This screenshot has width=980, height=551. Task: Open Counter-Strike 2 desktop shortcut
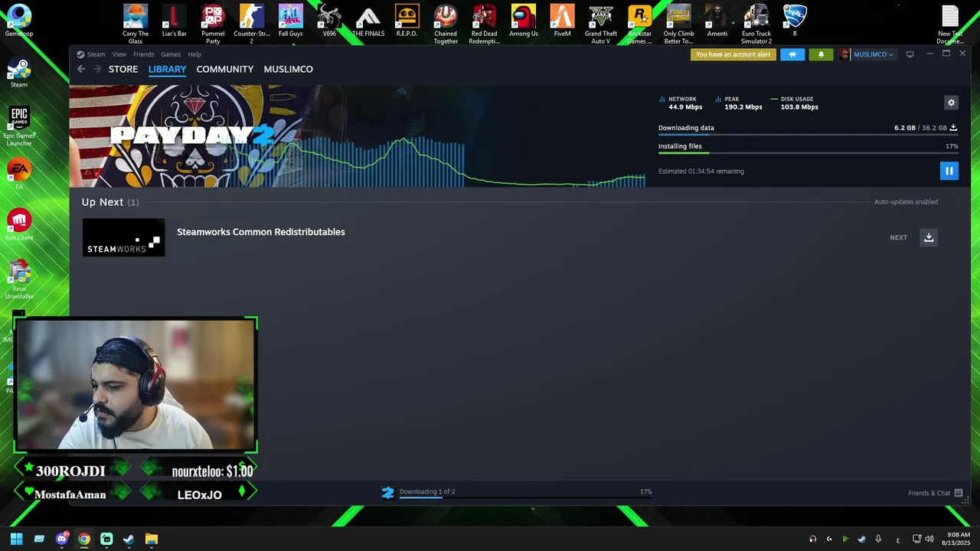[x=252, y=24]
